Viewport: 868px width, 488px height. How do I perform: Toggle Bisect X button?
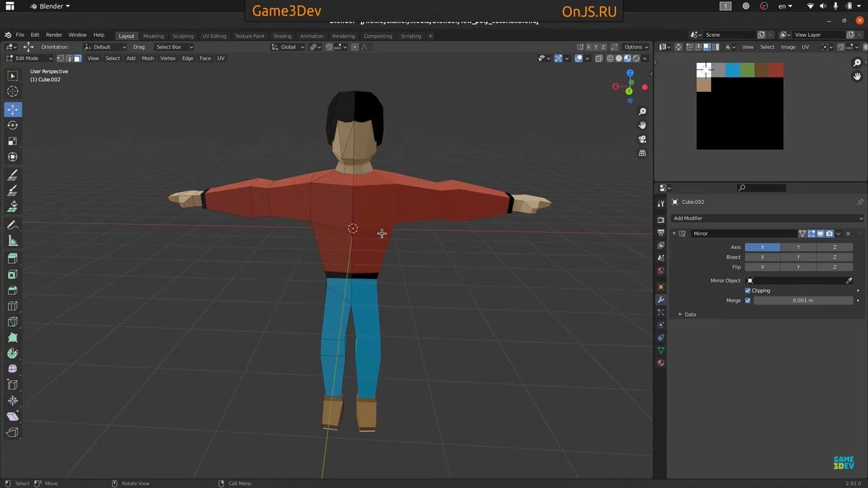click(762, 257)
